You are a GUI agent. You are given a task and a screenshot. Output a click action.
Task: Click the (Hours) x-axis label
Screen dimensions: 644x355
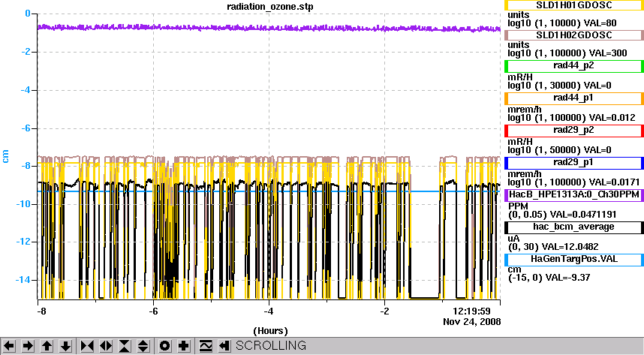[270, 331]
